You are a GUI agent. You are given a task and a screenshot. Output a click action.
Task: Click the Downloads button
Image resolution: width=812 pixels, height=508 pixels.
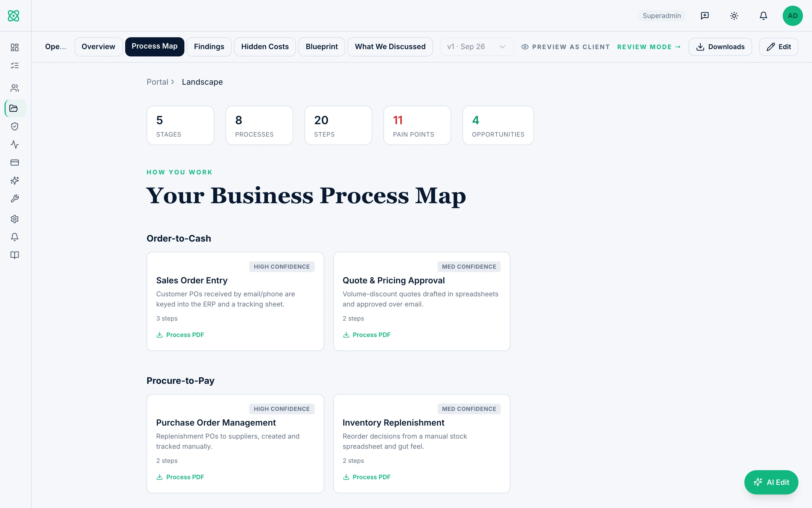pos(720,47)
